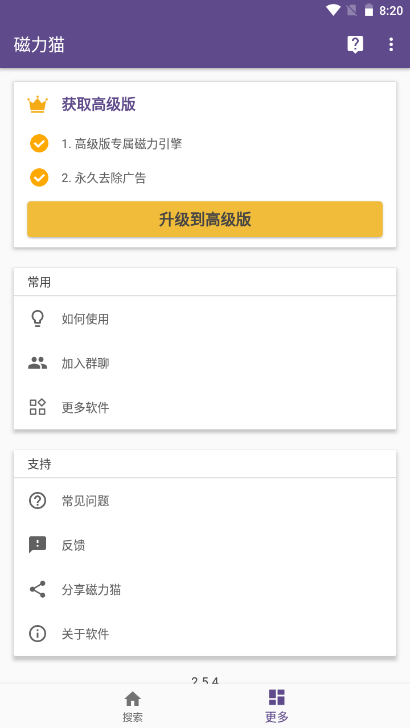Image resolution: width=410 pixels, height=728 pixels.
Task: Tap the help question icon in header
Action: [x=355, y=45]
